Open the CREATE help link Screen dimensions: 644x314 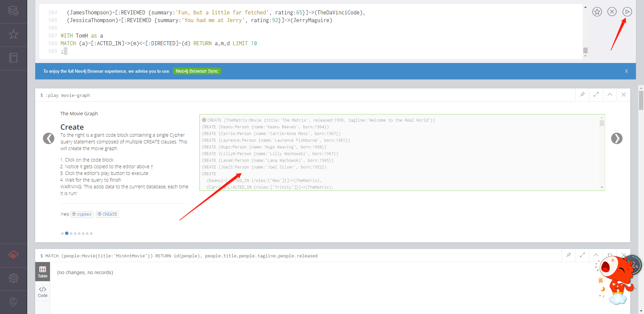tap(107, 214)
